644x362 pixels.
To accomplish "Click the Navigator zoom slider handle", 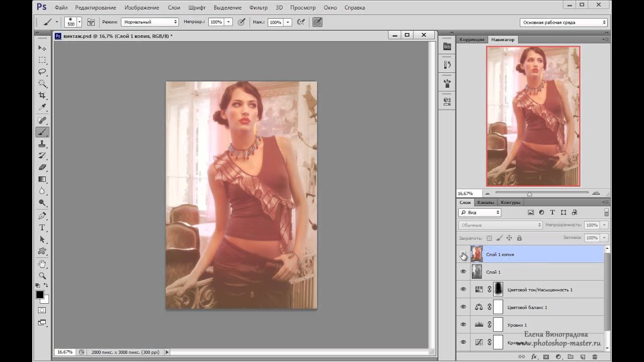I will pyautogui.click(x=529, y=194).
